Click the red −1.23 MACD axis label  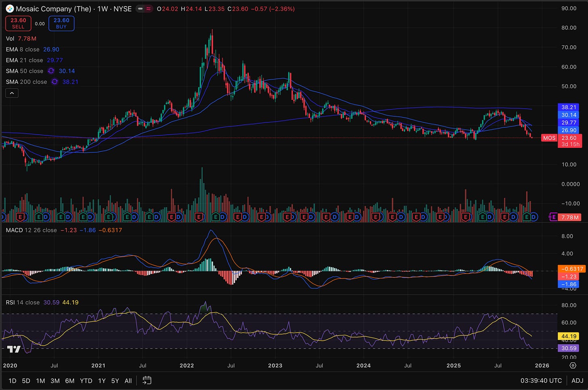tap(569, 276)
